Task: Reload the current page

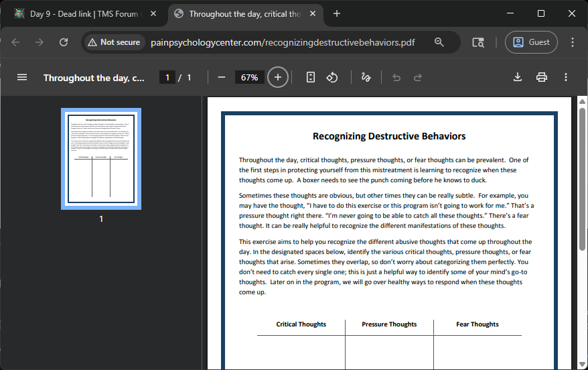Action: coord(64,42)
